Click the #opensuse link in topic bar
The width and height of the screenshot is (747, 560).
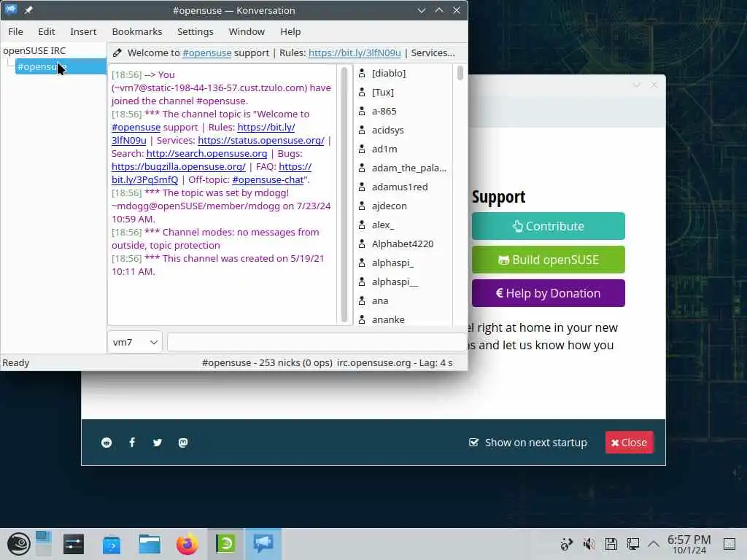tap(206, 52)
